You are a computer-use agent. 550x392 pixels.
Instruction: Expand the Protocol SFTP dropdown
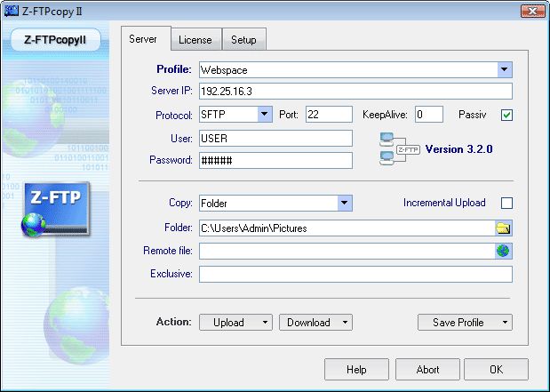coord(265,114)
